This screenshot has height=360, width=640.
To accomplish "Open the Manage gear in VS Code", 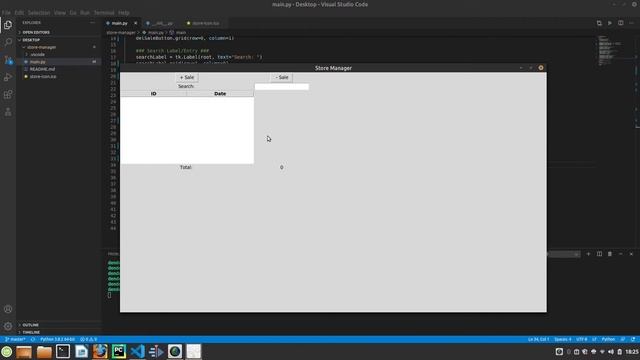I will pyautogui.click(x=8, y=326).
